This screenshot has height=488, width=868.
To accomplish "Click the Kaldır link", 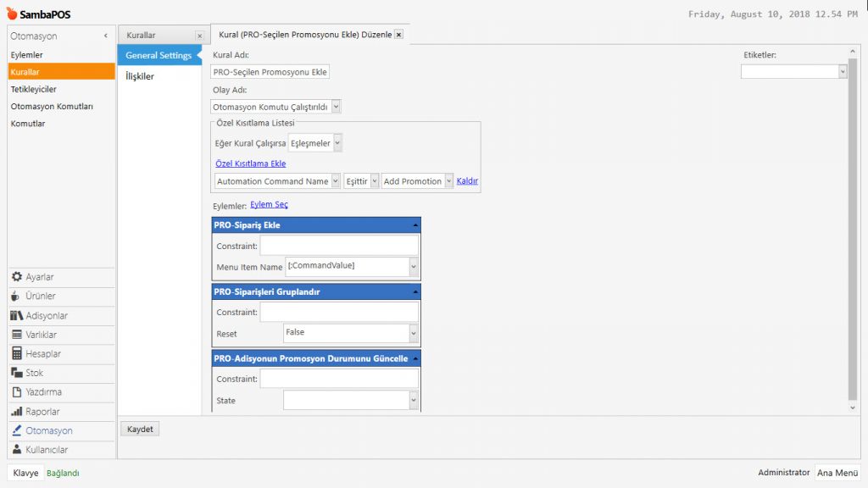I will tap(467, 181).
